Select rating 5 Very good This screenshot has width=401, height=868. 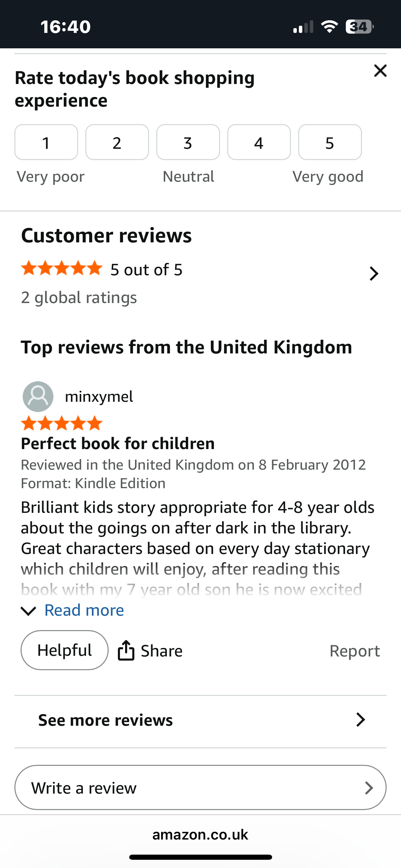(x=330, y=142)
